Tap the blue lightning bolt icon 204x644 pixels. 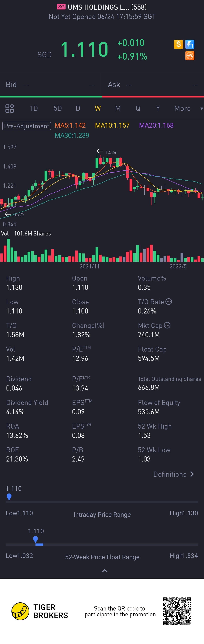tap(190, 44)
